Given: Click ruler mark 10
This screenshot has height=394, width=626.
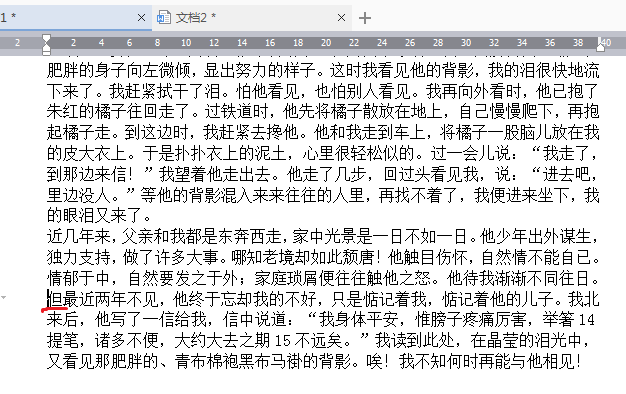Looking at the screenshot, I should tap(186, 43).
